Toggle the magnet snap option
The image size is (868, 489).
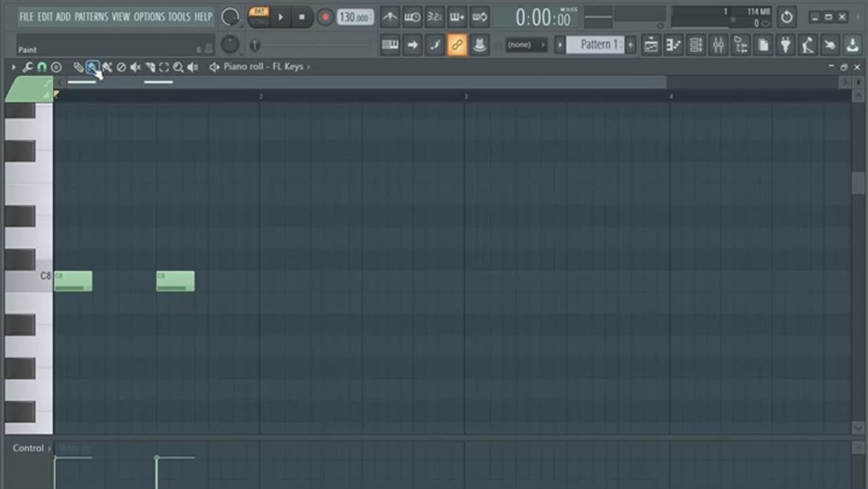[42, 67]
